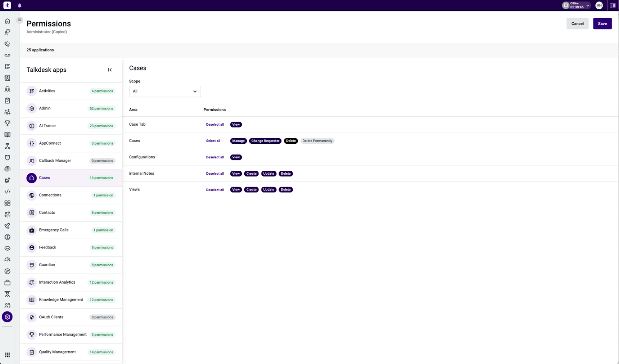Select the Admin app
The image size is (619, 364).
pyautogui.click(x=71, y=109)
